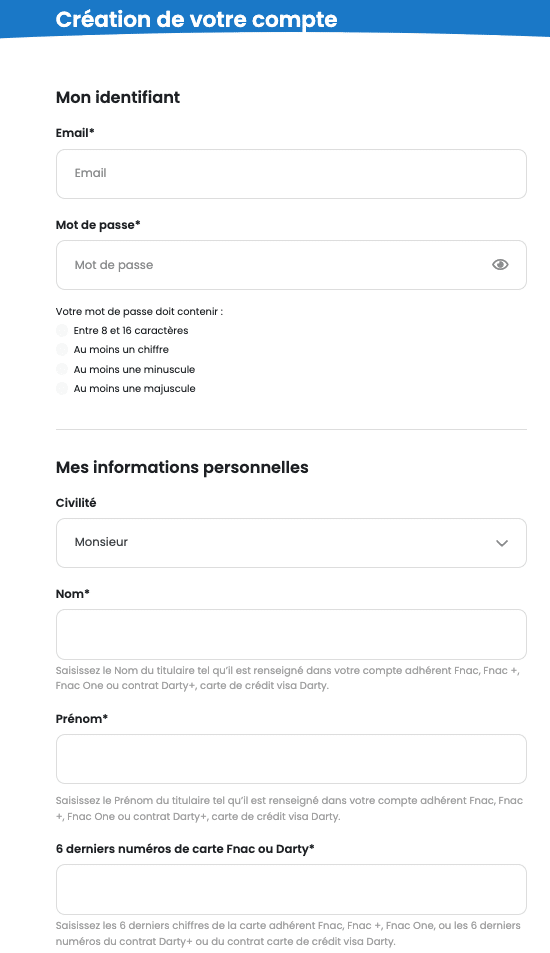Click the Mot de passe* label
Image resolution: width=550 pixels, height=953 pixels.
point(98,225)
